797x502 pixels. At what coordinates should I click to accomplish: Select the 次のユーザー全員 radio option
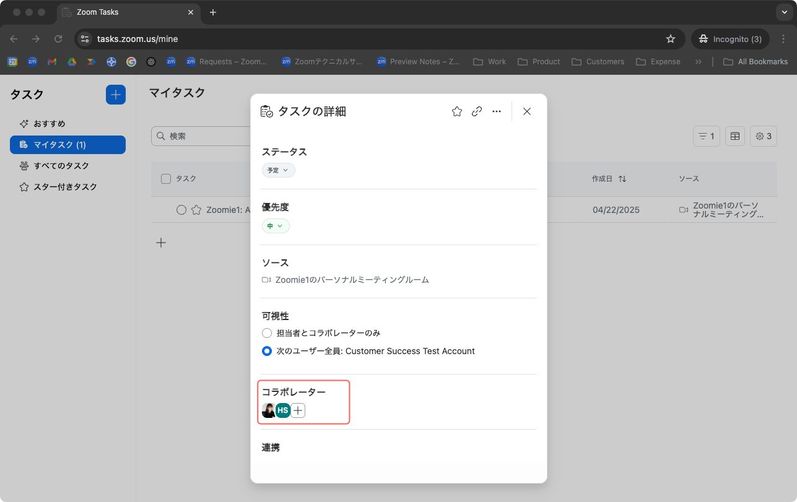[x=267, y=351]
